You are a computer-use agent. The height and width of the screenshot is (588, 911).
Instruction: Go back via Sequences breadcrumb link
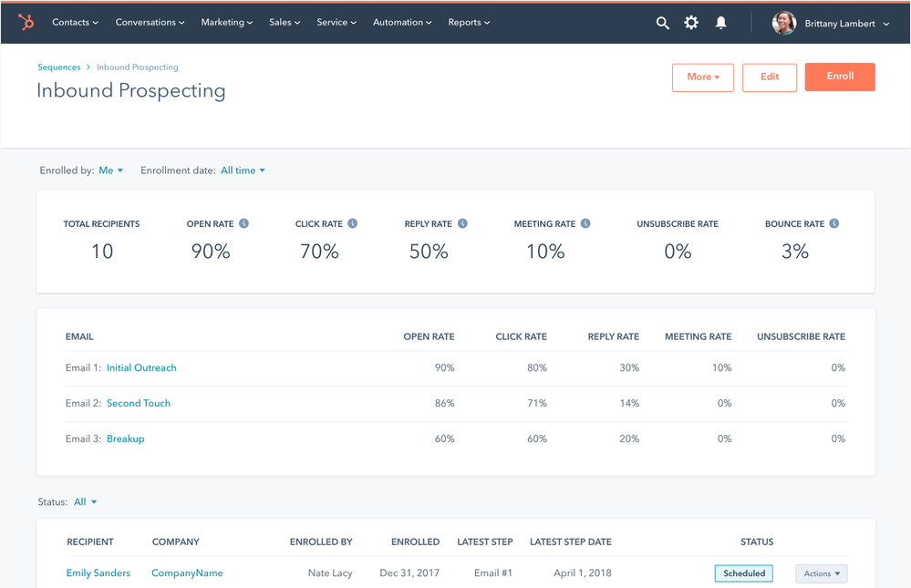click(58, 67)
